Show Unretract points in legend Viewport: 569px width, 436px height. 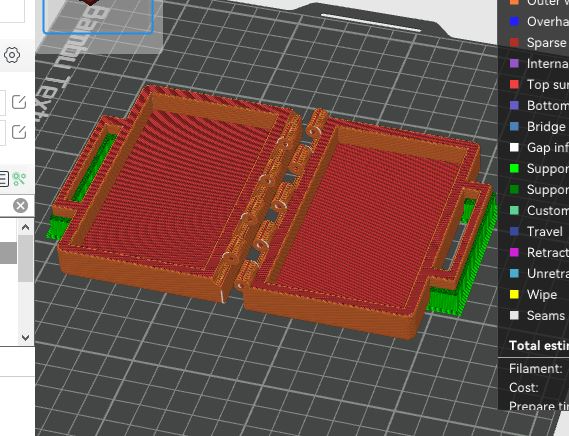[540, 273]
